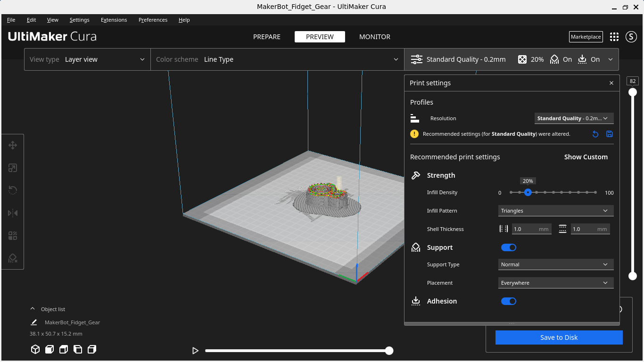
Task: Set Infill Density using the slider handle
Action: pyautogui.click(x=528, y=192)
